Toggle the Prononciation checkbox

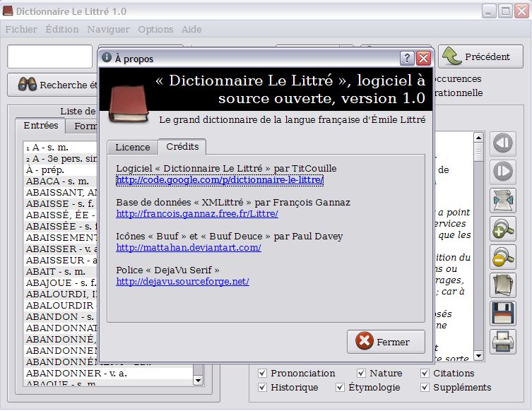[262, 374]
